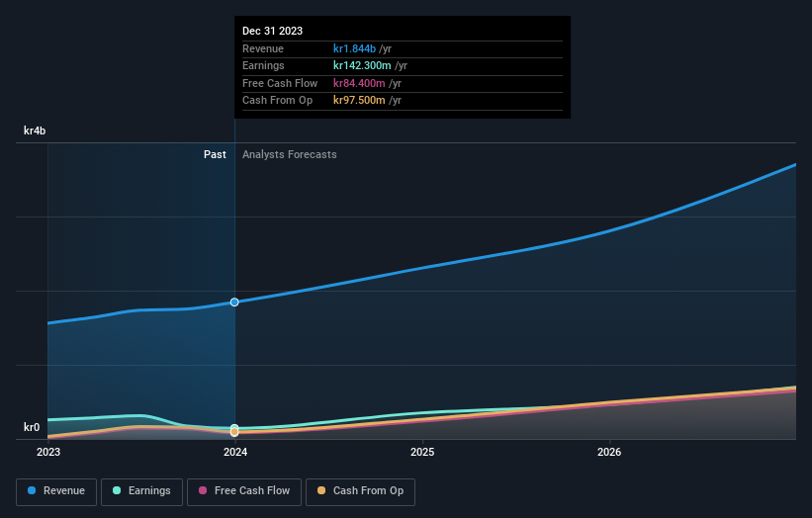
Task: Click the Earnings row label in tooltip
Action: pos(263,65)
